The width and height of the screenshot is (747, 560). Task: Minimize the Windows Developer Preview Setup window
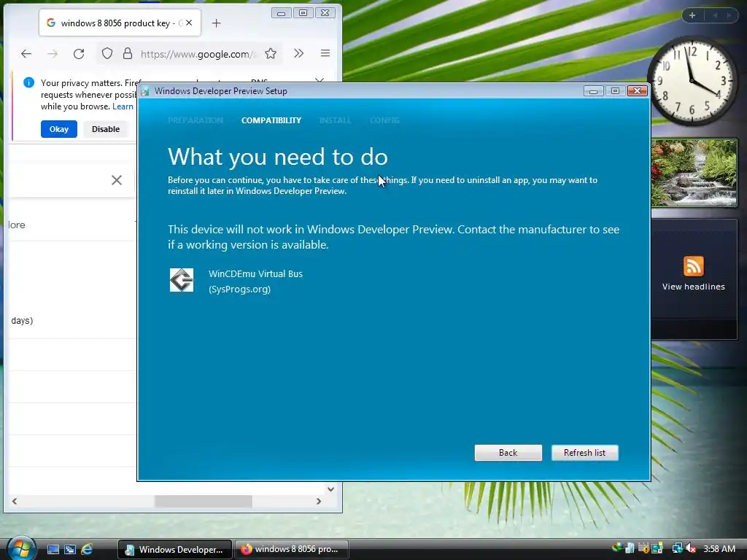click(593, 90)
